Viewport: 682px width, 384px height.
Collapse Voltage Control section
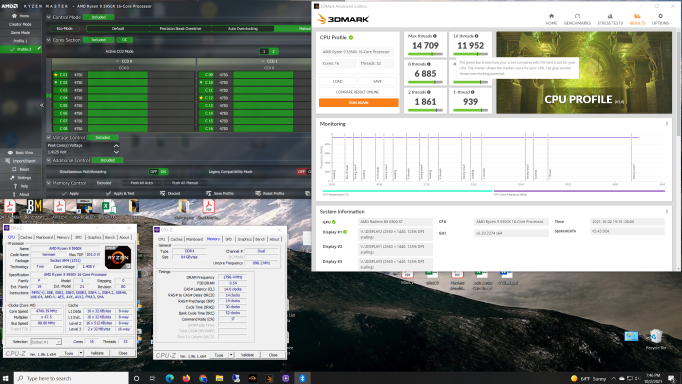[x=49, y=137]
